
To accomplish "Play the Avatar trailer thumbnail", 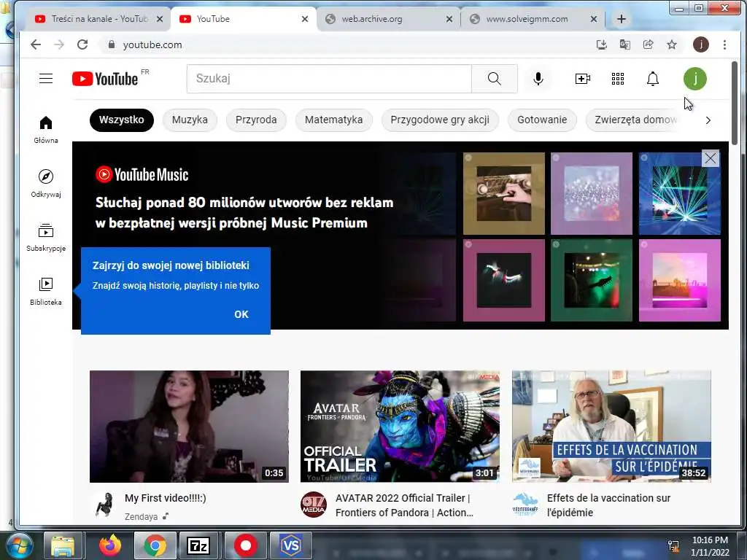I will pyautogui.click(x=400, y=426).
